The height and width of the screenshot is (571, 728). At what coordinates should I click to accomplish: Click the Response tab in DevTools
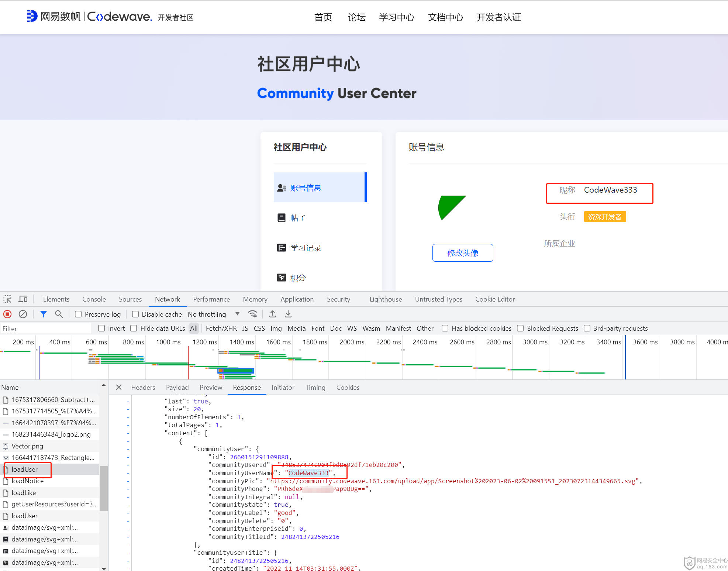[x=246, y=387]
